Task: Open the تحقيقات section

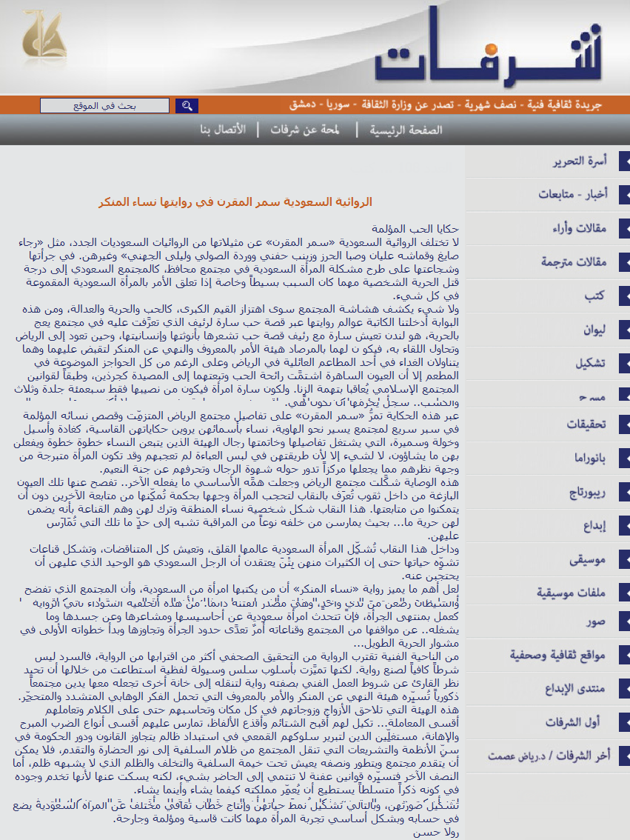Action: point(586,424)
